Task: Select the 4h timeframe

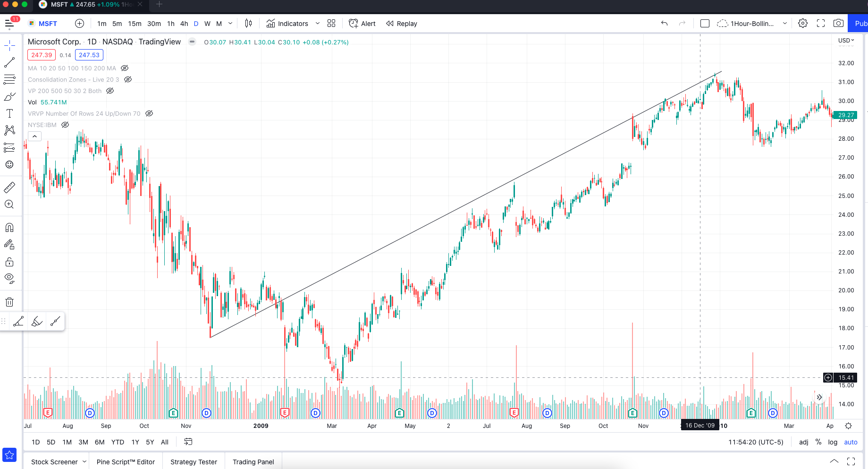Action: (184, 24)
